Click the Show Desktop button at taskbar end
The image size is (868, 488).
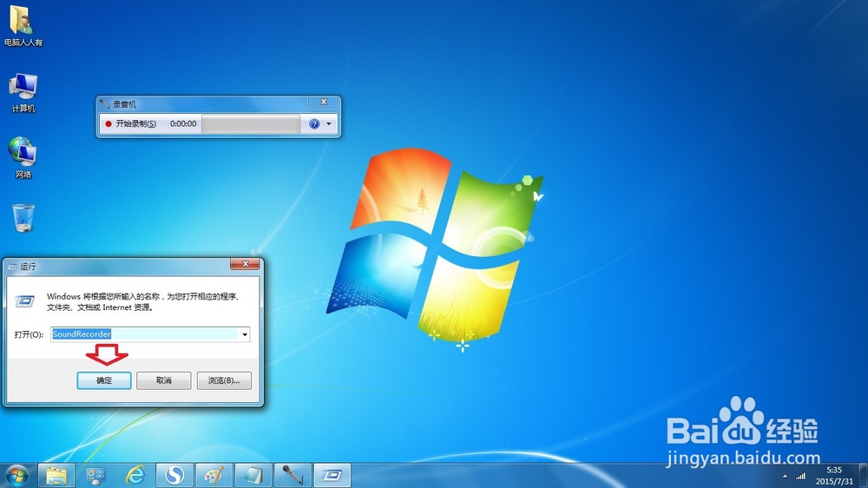tap(864, 475)
